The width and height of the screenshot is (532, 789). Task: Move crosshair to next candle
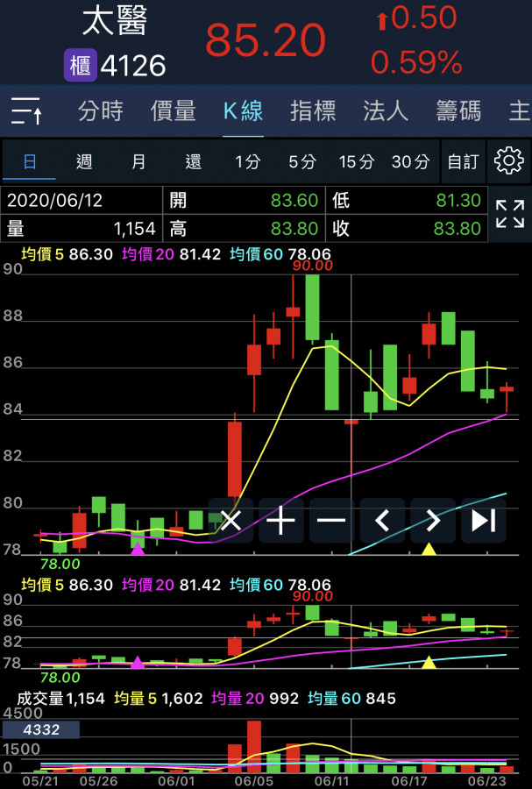point(433,521)
